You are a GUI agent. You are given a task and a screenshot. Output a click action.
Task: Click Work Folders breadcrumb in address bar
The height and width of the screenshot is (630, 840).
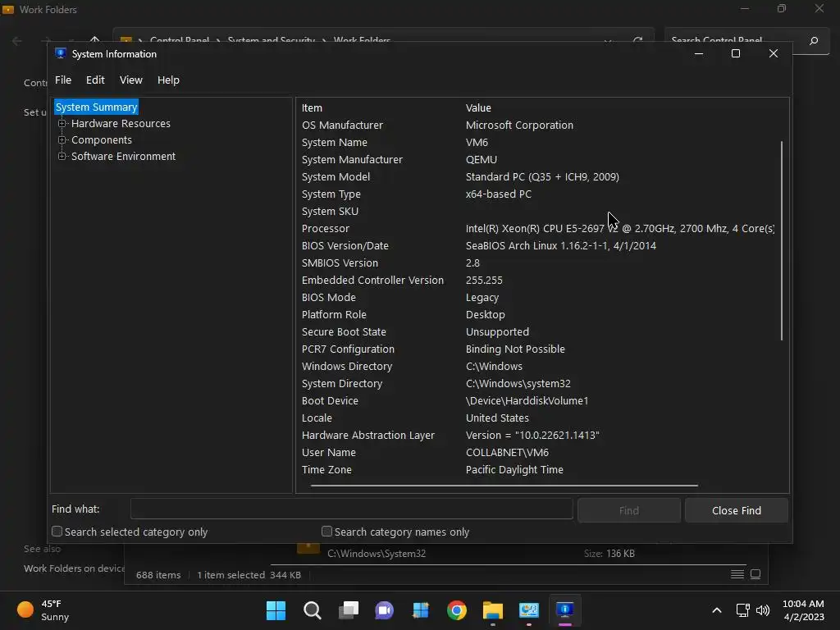[x=362, y=41]
